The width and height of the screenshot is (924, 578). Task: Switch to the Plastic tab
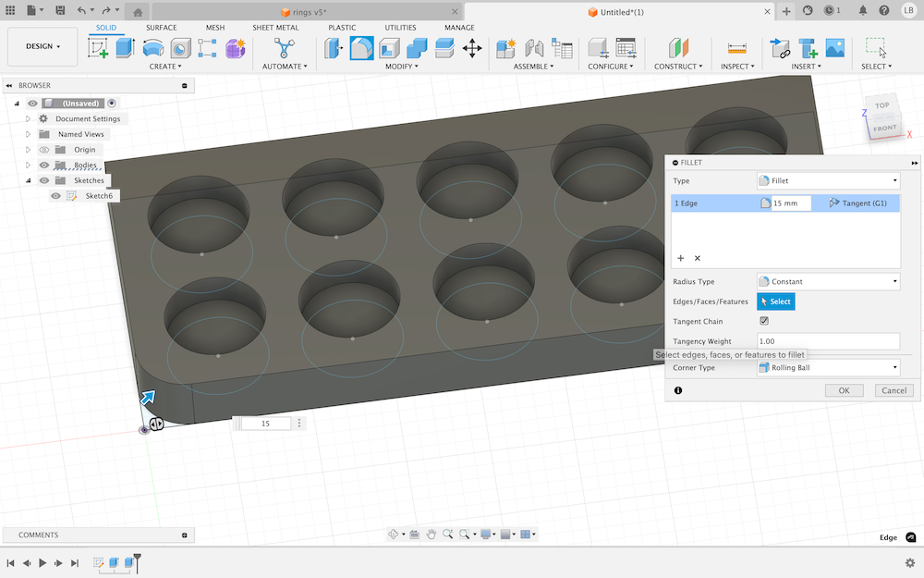pyautogui.click(x=342, y=28)
